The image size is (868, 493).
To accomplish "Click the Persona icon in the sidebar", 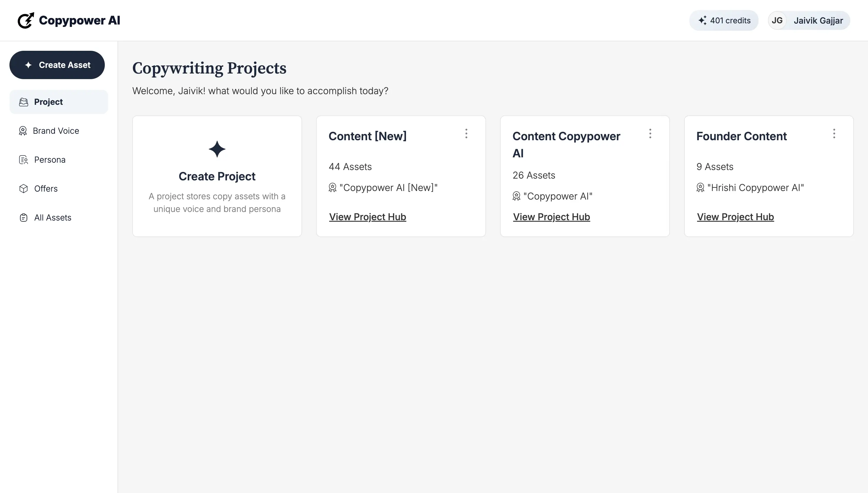I will (23, 159).
